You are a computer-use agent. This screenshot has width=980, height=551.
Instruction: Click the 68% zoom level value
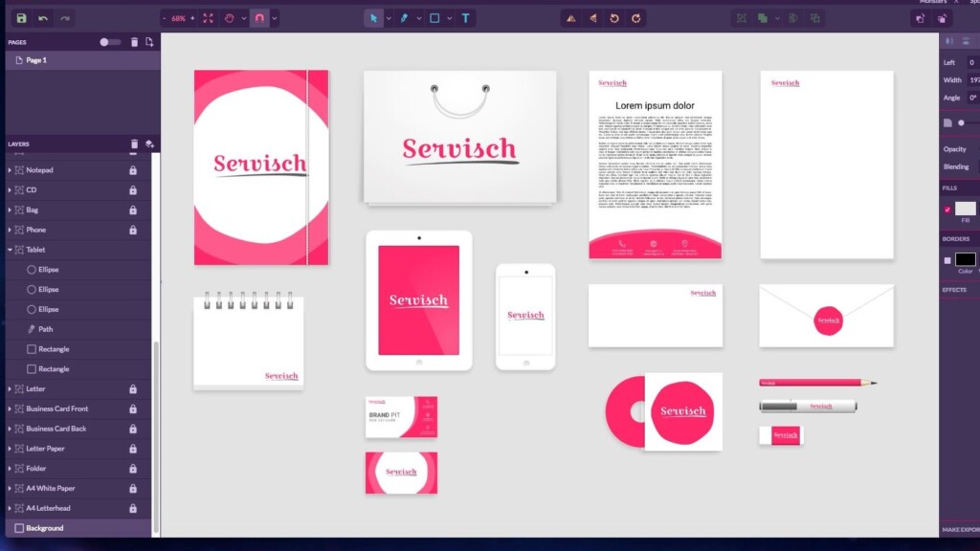coord(178,18)
